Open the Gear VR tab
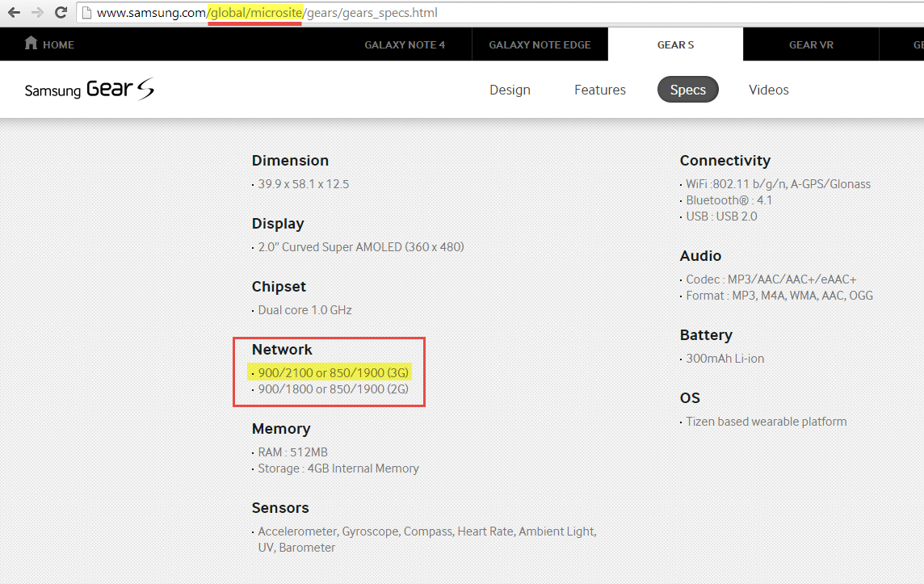Screen dimensions: 924x584 pyautogui.click(x=811, y=44)
